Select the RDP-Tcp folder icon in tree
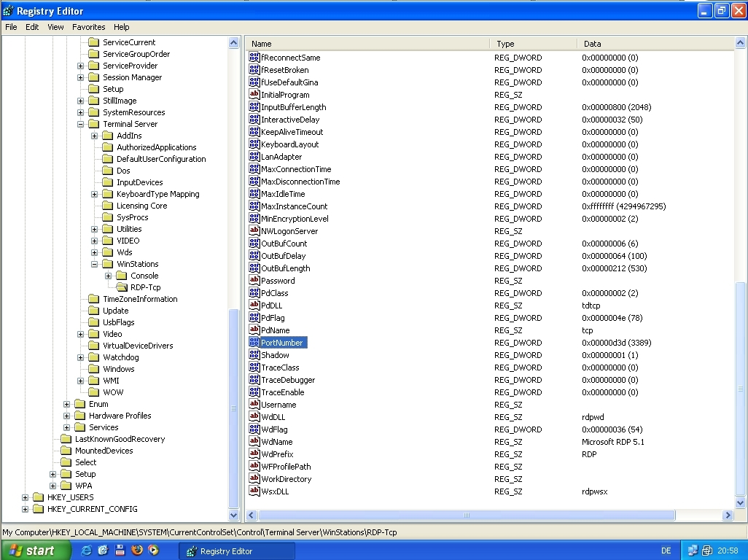The width and height of the screenshot is (748, 560). (x=121, y=287)
